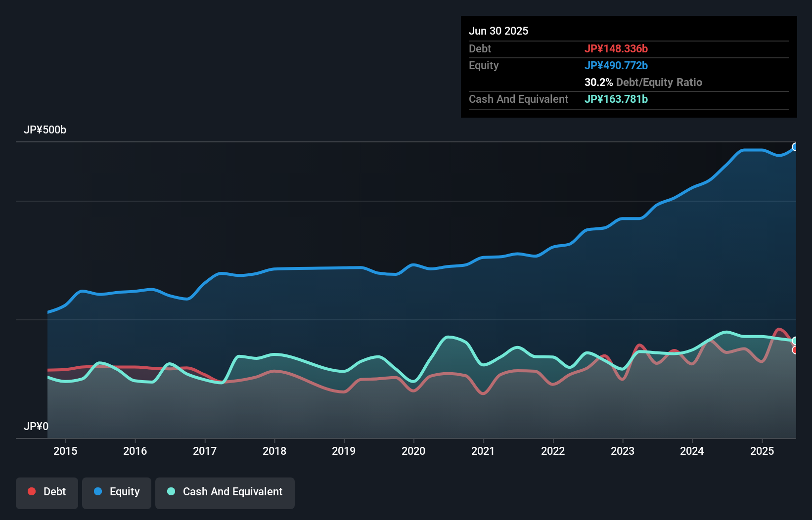Click the JP¥0 y-axis label
Viewport: 812px width, 520px height.
[x=36, y=426]
